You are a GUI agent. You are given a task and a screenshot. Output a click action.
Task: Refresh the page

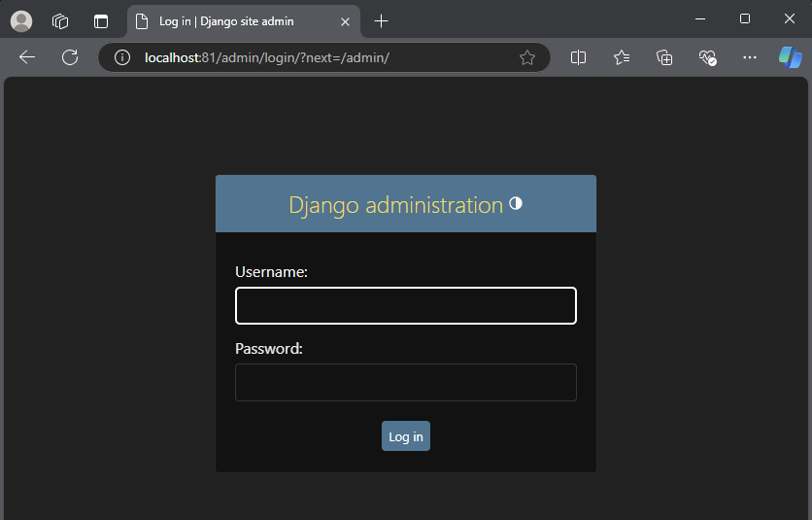(x=70, y=57)
